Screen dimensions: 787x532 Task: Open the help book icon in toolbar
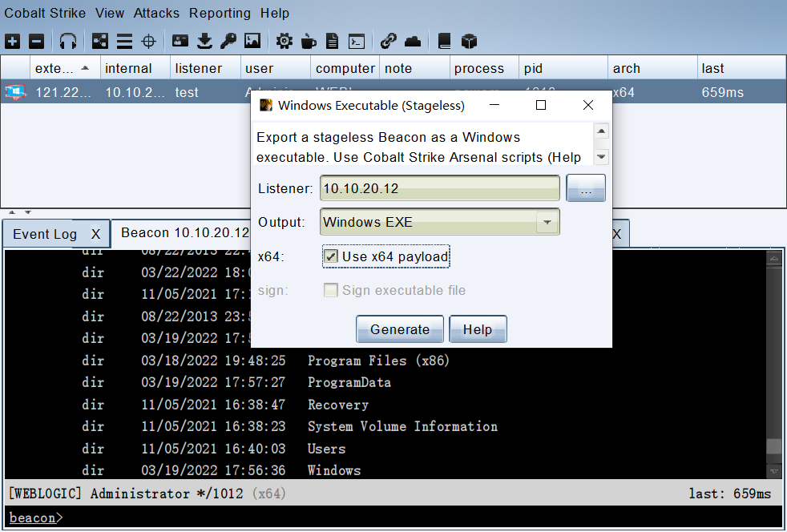(x=444, y=41)
